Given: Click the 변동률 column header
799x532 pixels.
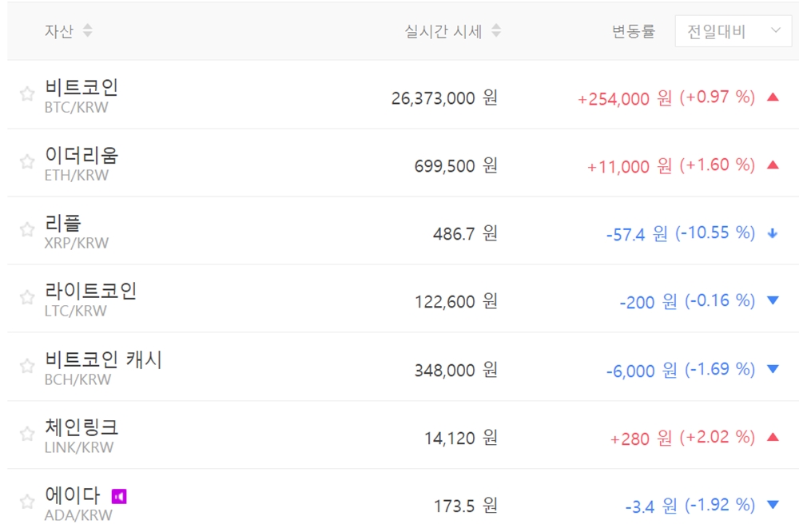Looking at the screenshot, I should tap(633, 32).
